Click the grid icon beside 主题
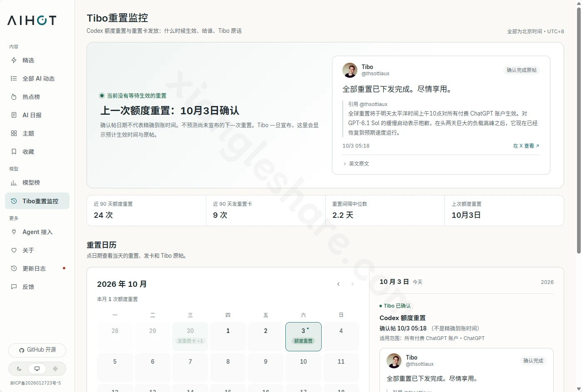The height and width of the screenshot is (392, 582). pyautogui.click(x=14, y=133)
